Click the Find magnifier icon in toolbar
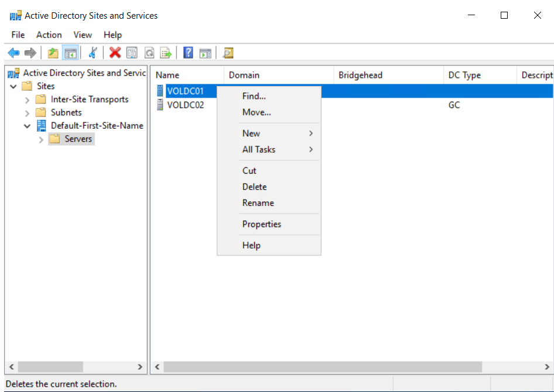 (x=228, y=53)
